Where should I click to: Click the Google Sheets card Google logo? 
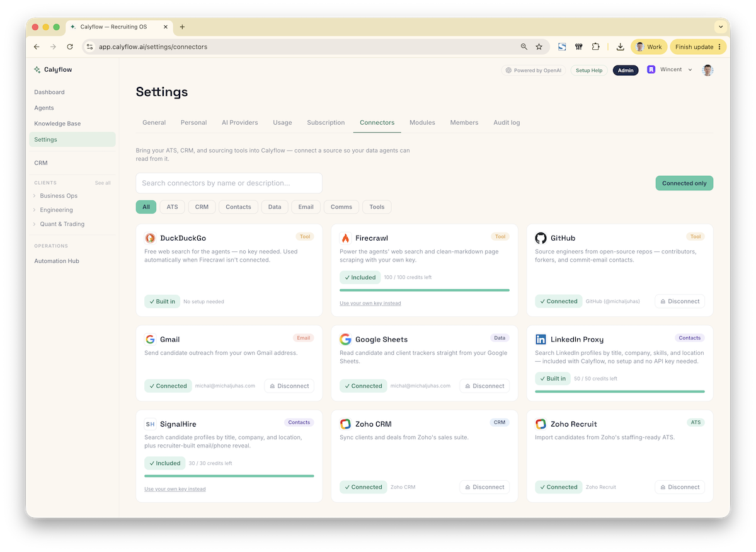(x=345, y=340)
